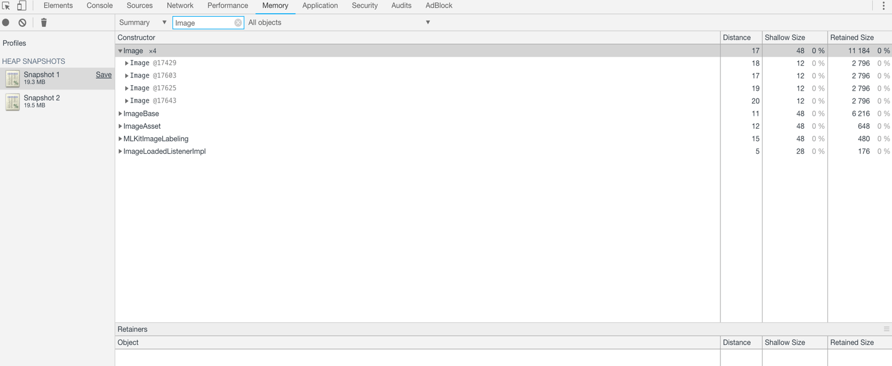The height and width of the screenshot is (366, 892).
Task: Select the Memory tab
Action: (x=275, y=6)
